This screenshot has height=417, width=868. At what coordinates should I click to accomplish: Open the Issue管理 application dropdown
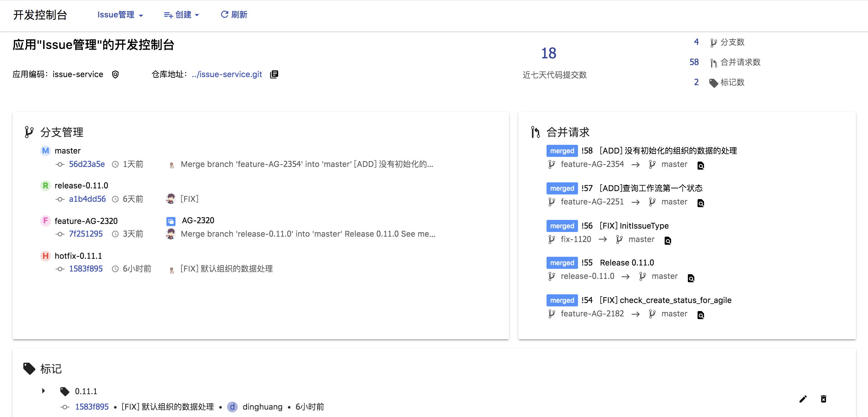[120, 15]
